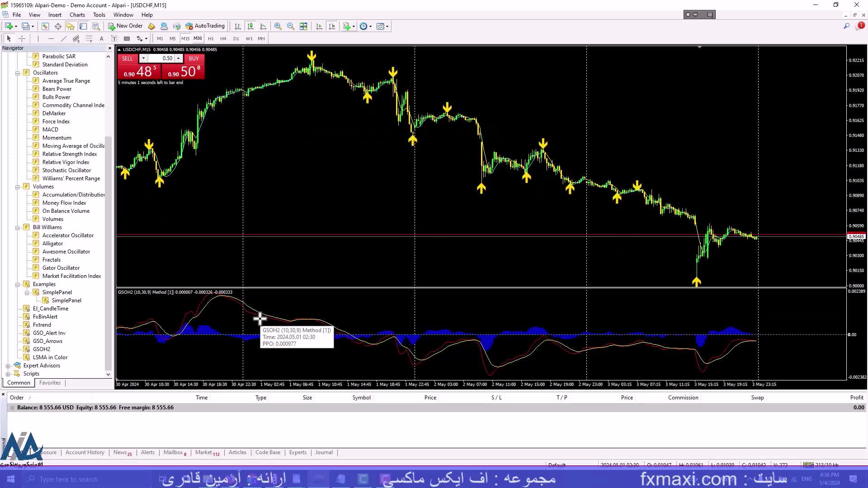This screenshot has width=868, height=488.
Task: Collapse the Oscillators tree folder
Action: coord(18,73)
